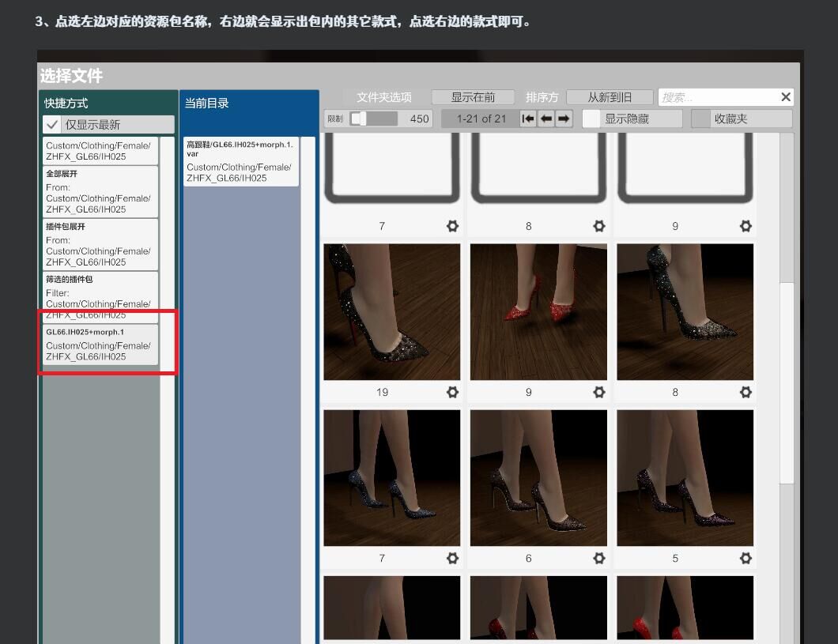This screenshot has width=838, height=644.
Task: Jump to the first page of results
Action: click(x=528, y=119)
